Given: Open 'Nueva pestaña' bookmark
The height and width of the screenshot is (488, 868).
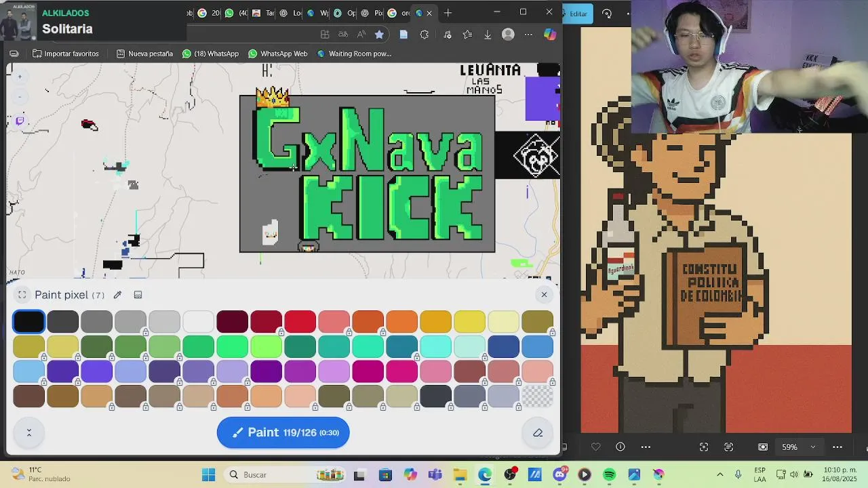Looking at the screenshot, I should 144,54.
